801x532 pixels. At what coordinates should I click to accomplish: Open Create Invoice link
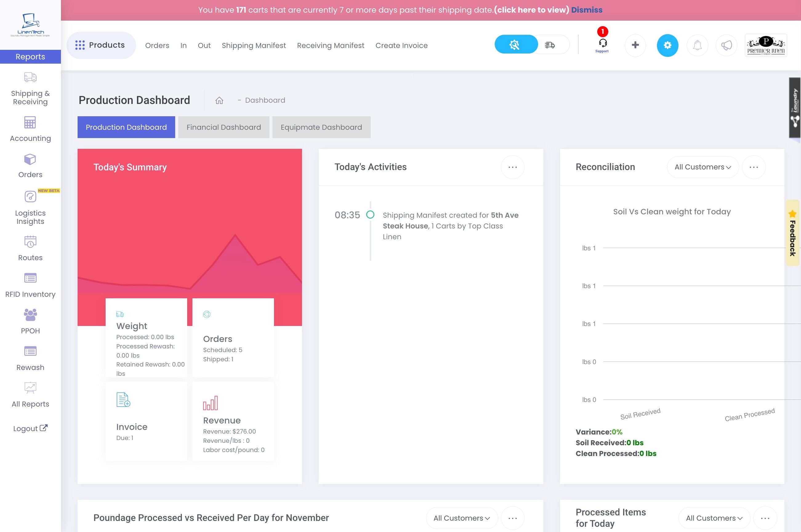401,46
